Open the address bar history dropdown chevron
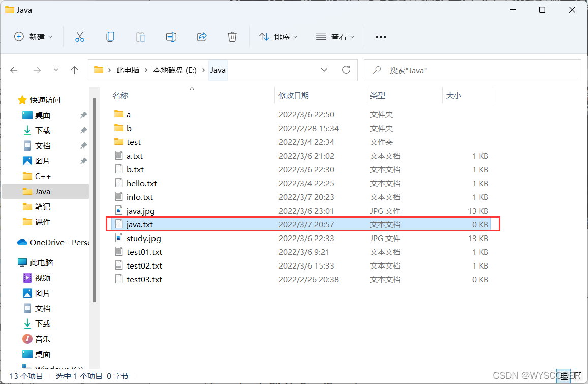 click(324, 70)
